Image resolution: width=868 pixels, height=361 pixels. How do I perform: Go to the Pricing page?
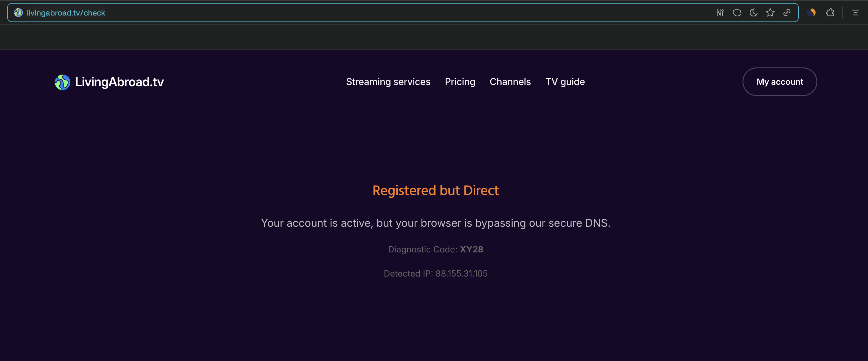click(x=460, y=82)
